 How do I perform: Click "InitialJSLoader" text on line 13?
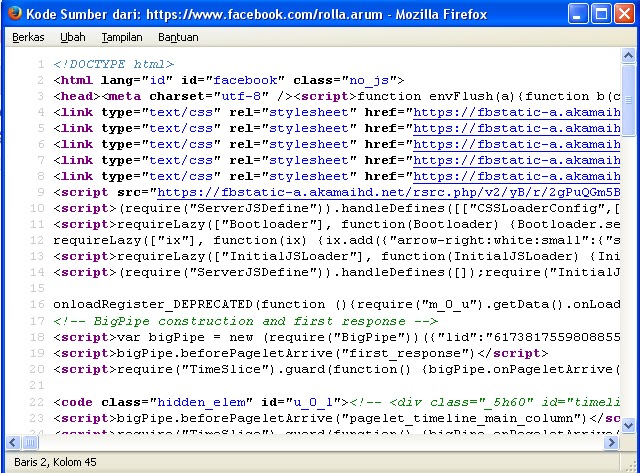(292, 256)
